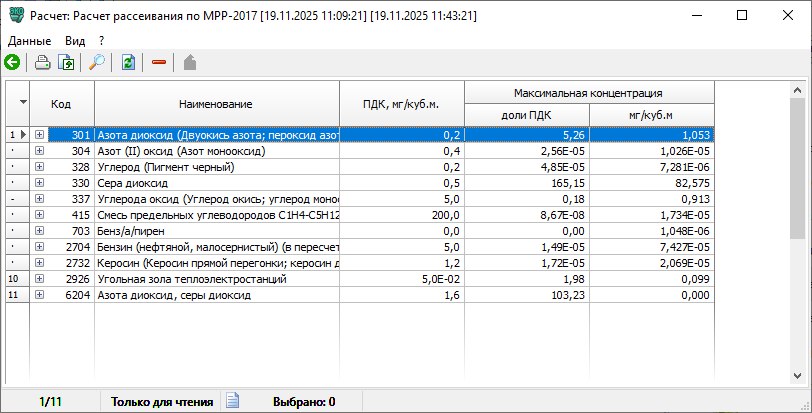Viewport: 812px width, 413px height.
Task: Click the green refresh icon
Action: coord(128,62)
